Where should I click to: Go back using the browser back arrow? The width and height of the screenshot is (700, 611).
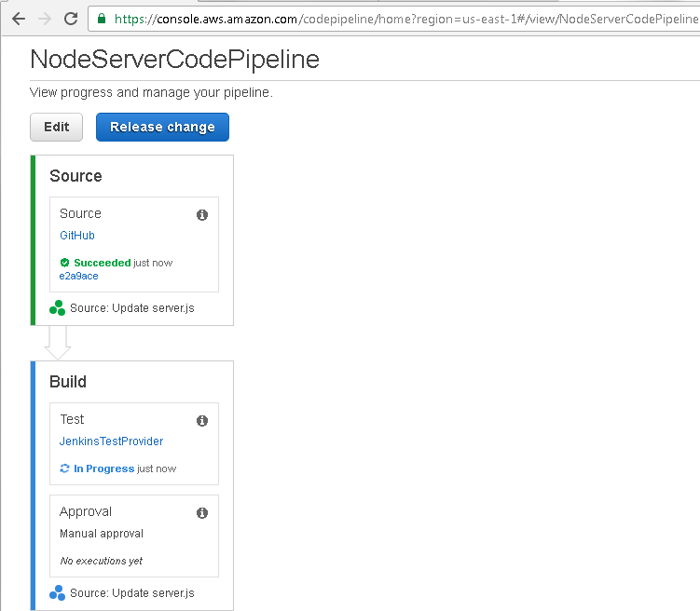19,19
